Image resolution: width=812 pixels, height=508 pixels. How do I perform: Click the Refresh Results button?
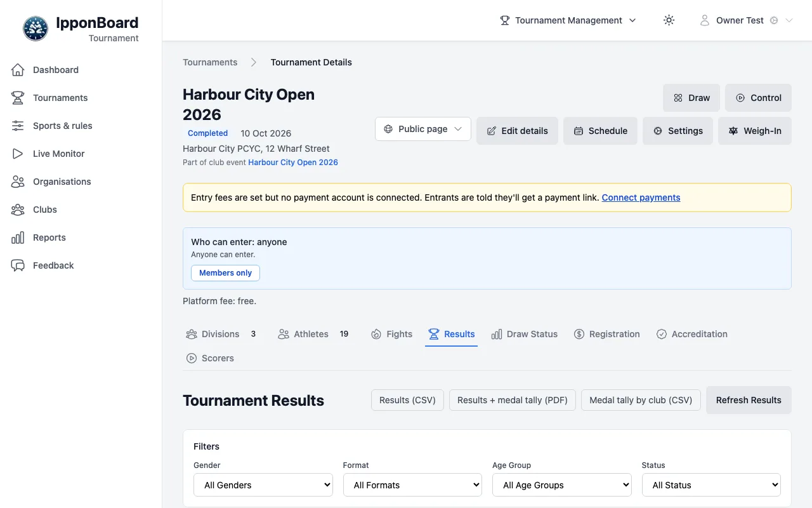tap(749, 400)
